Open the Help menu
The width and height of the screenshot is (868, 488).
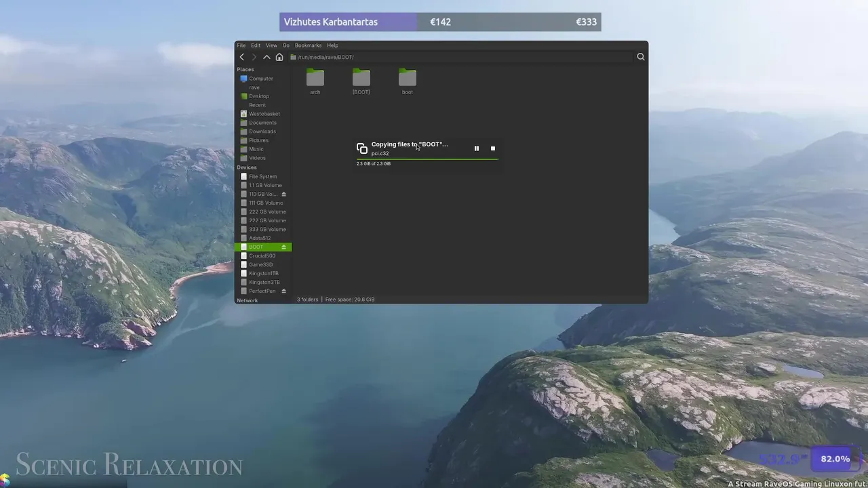(332, 45)
